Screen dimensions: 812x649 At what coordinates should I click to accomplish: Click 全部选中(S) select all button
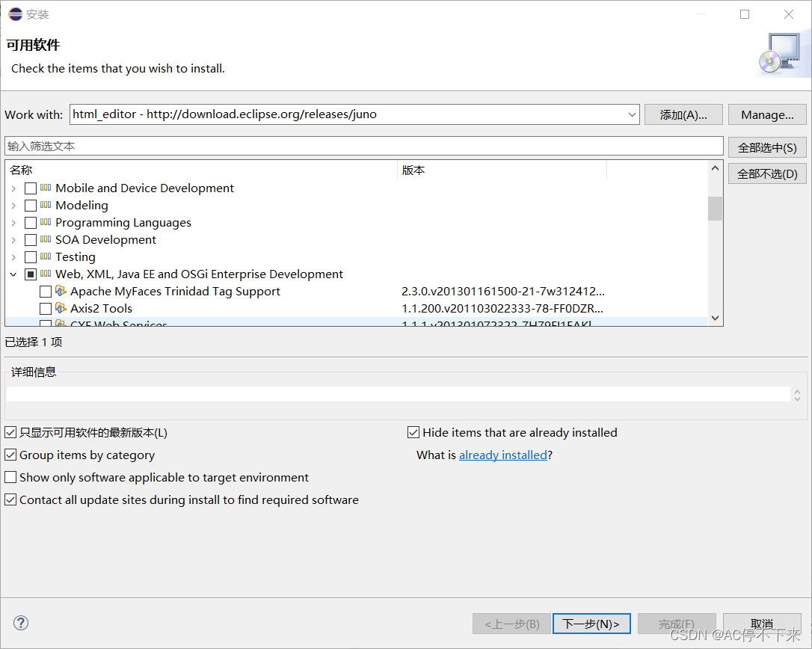[x=767, y=147]
